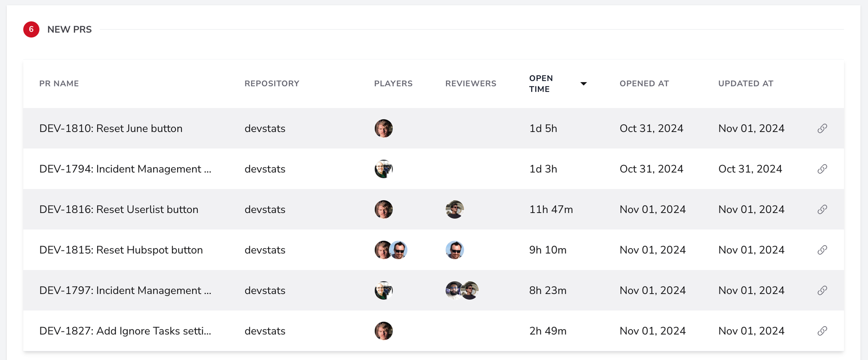Click second reviewer avatar in DEV-1797 row
This screenshot has height=360, width=868.
[x=469, y=290]
